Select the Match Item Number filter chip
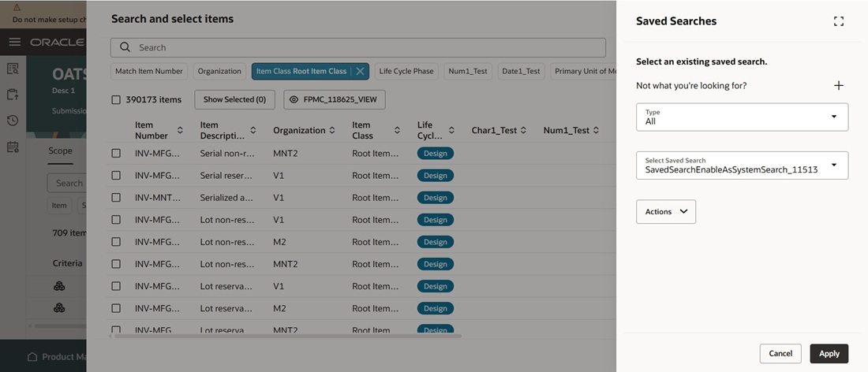The width and height of the screenshot is (868, 372). [149, 71]
